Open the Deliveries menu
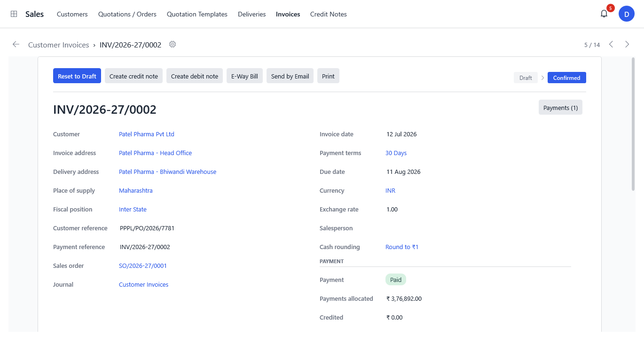The width and height of the screenshot is (644, 352). 252,14
